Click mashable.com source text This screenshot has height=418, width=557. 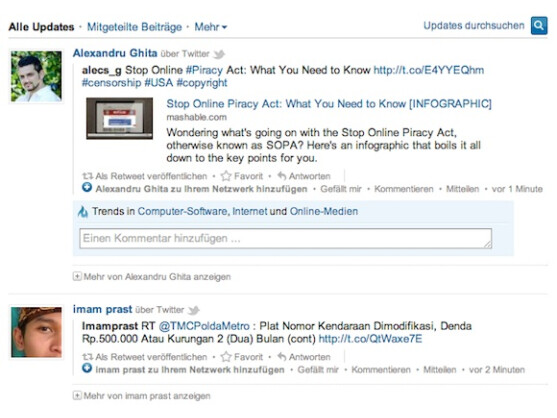click(x=196, y=117)
